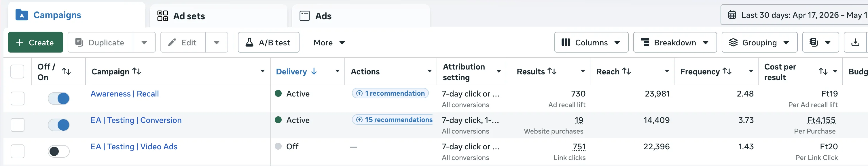Screen dimensions: 868x166
Task: Sort by Frequency arrows icon
Action: (x=727, y=71)
